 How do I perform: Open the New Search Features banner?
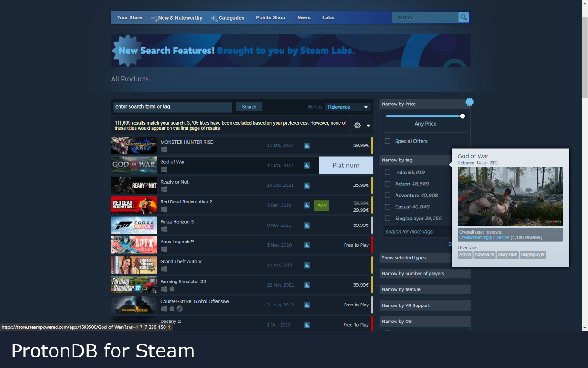(290, 51)
